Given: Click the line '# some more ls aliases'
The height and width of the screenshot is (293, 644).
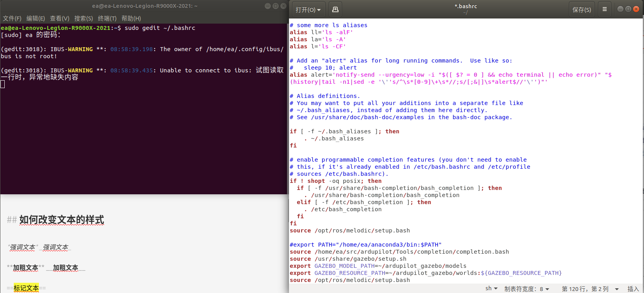Looking at the screenshot, I should [x=329, y=25].
